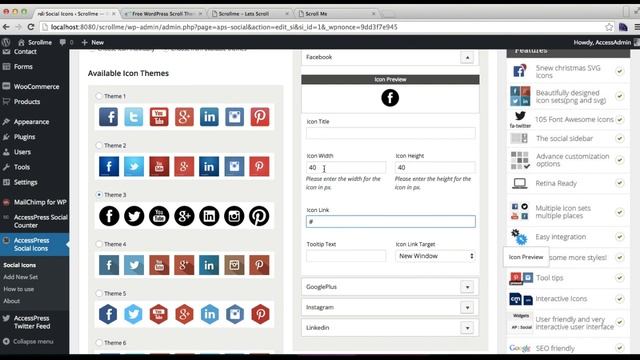Click the Facebook icon in Icon Preview
640x360 pixels.
390,98
